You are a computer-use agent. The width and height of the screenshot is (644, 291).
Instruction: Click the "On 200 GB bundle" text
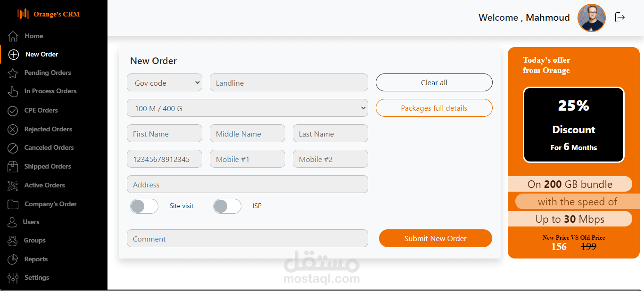(570, 184)
